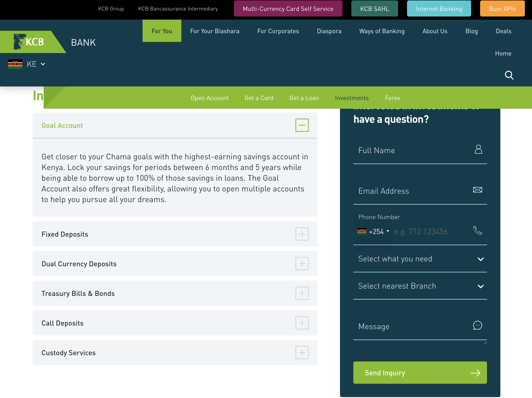Click the person icon in Full Name field
Image resolution: width=532 pixels, height=398 pixels.
pos(478,150)
